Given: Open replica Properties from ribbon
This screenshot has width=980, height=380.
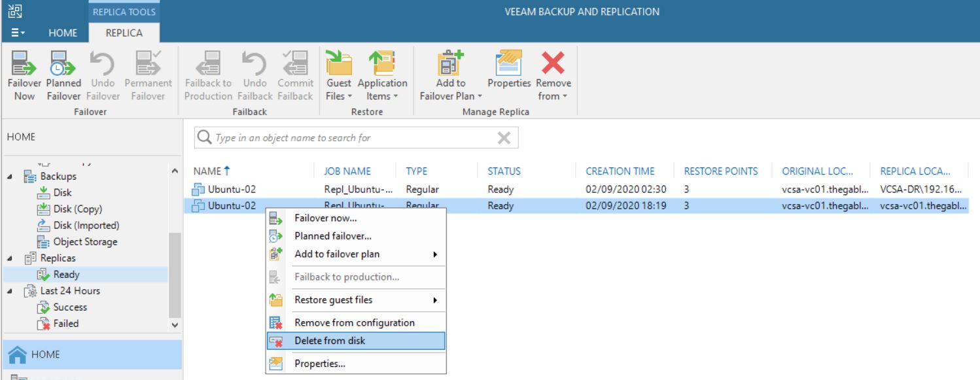Looking at the screenshot, I should pos(510,69).
